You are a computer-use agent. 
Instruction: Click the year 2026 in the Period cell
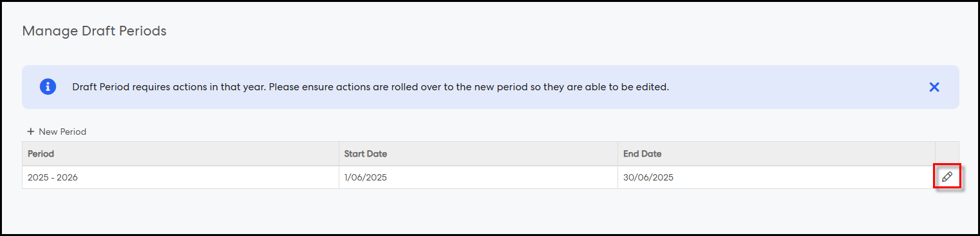67,177
